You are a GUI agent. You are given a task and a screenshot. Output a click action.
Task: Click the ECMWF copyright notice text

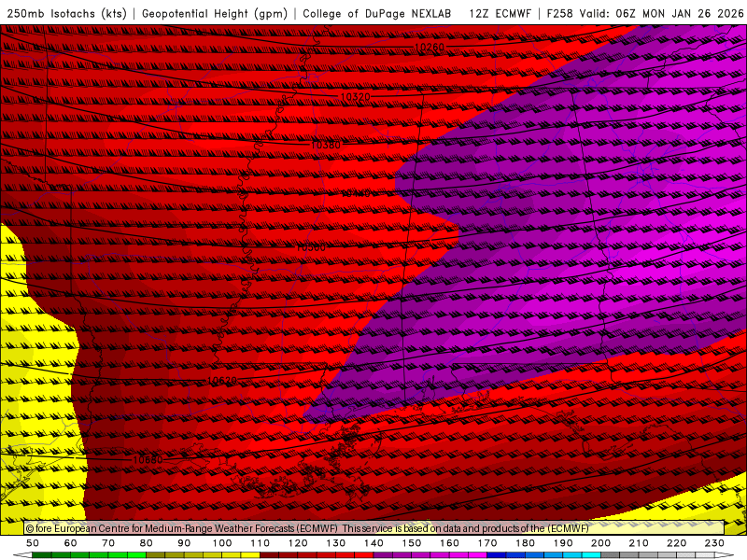(x=307, y=528)
